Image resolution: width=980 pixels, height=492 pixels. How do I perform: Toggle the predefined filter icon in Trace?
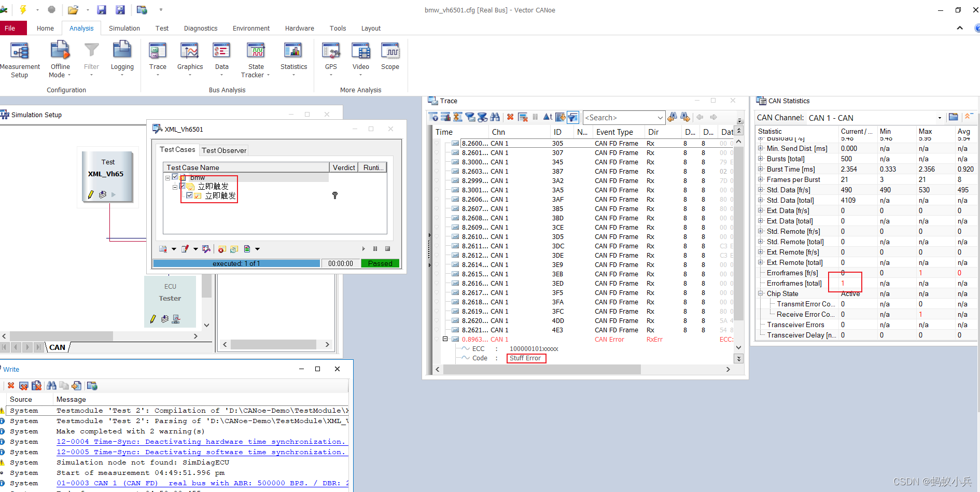click(573, 117)
